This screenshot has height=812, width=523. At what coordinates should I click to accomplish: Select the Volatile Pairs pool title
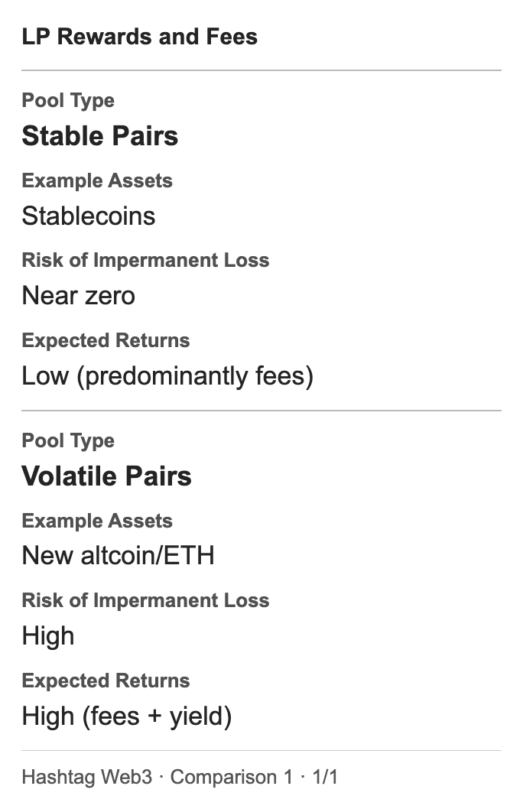click(x=107, y=476)
